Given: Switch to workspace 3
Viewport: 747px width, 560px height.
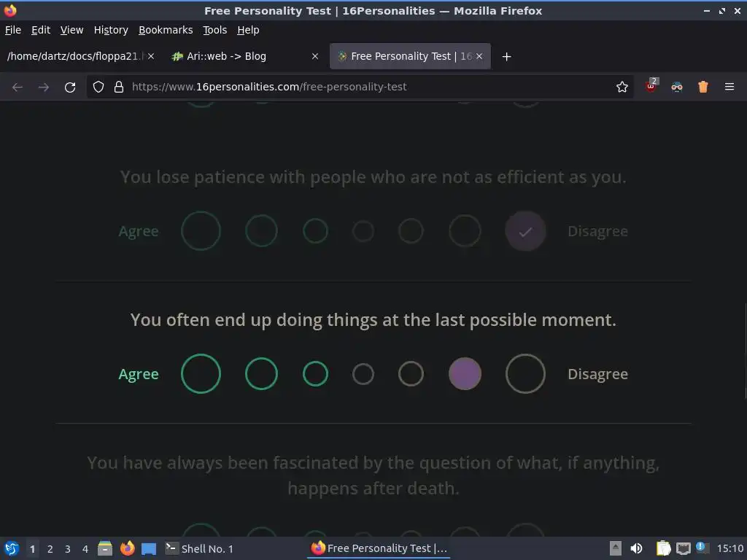Looking at the screenshot, I should [x=68, y=549].
